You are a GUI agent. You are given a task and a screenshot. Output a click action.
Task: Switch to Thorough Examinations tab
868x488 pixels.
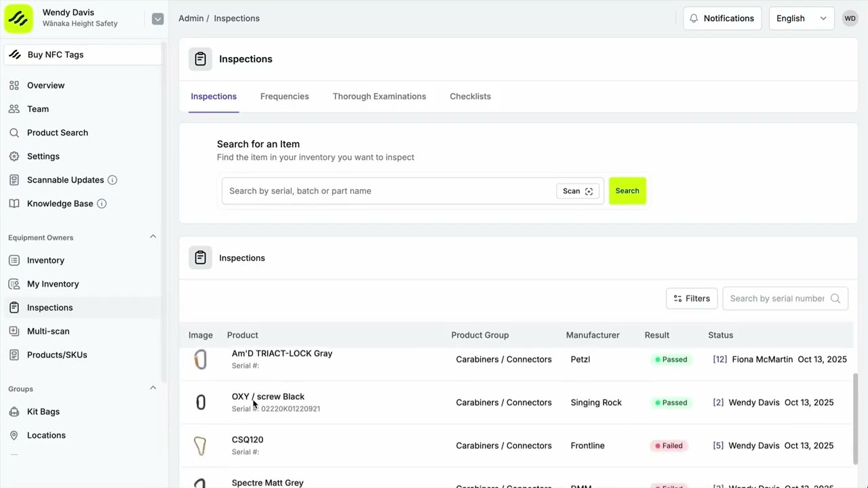coord(379,96)
